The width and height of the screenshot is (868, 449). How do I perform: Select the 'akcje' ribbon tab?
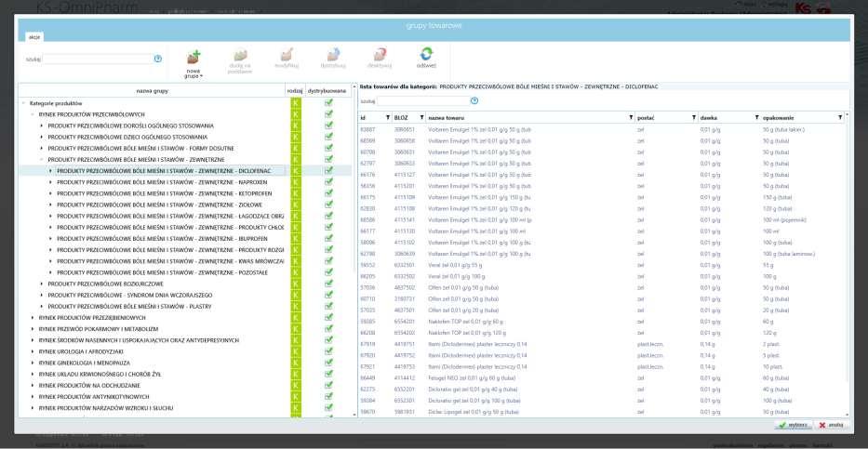[33, 36]
